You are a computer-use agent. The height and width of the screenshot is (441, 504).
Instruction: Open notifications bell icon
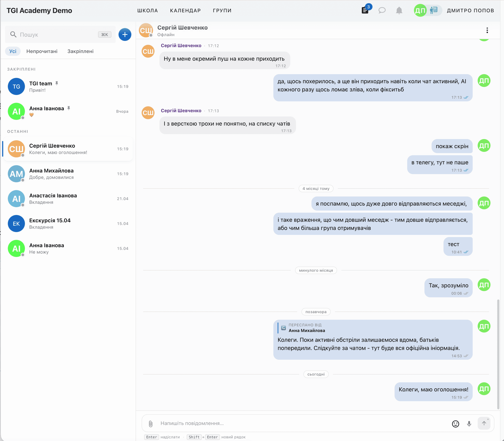[399, 10]
